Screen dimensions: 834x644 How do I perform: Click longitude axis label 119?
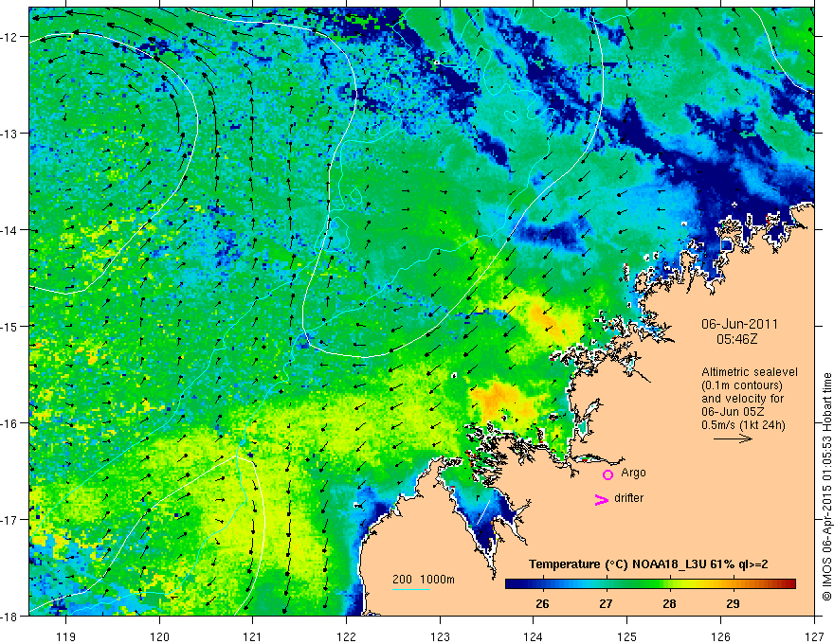[65, 636]
